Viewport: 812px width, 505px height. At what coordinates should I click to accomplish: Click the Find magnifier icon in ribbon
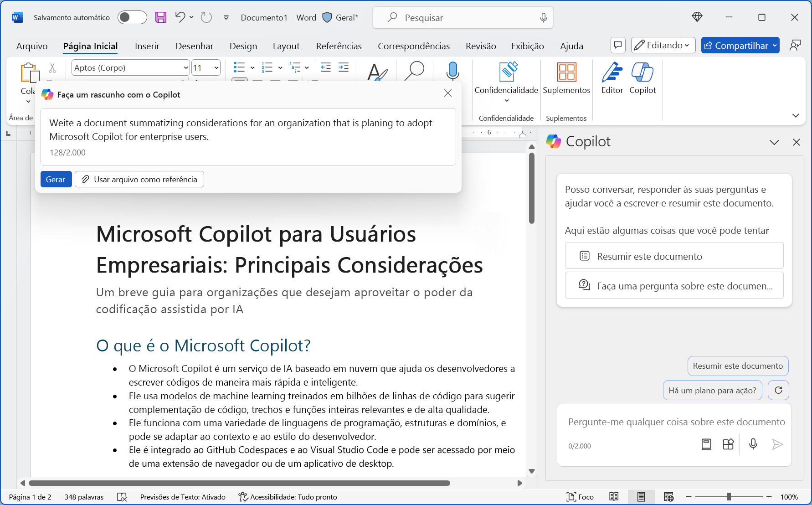(x=415, y=72)
